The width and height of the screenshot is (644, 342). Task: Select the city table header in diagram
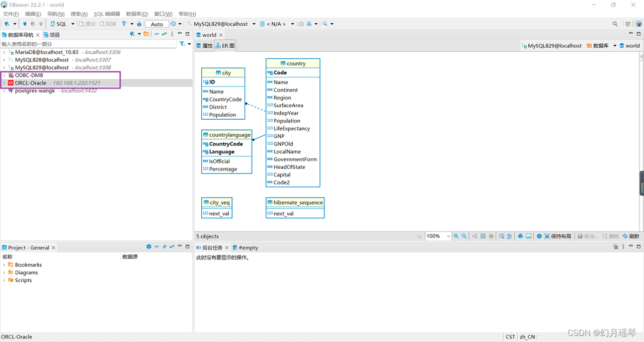(x=223, y=72)
